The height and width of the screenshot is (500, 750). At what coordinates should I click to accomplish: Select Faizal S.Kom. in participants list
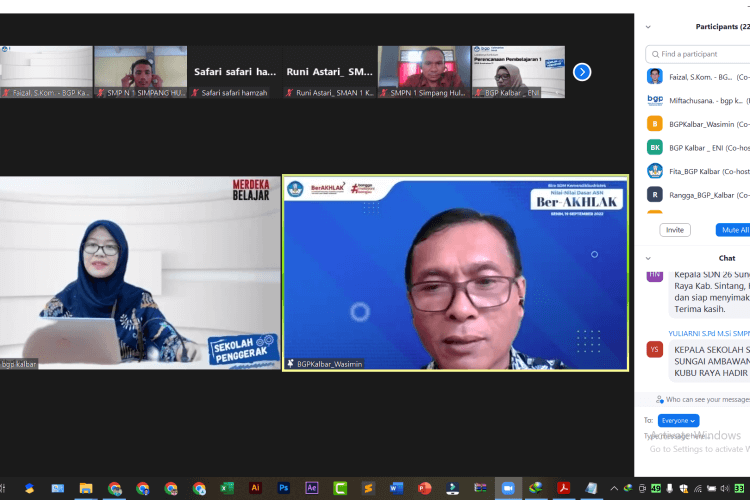tap(698, 76)
